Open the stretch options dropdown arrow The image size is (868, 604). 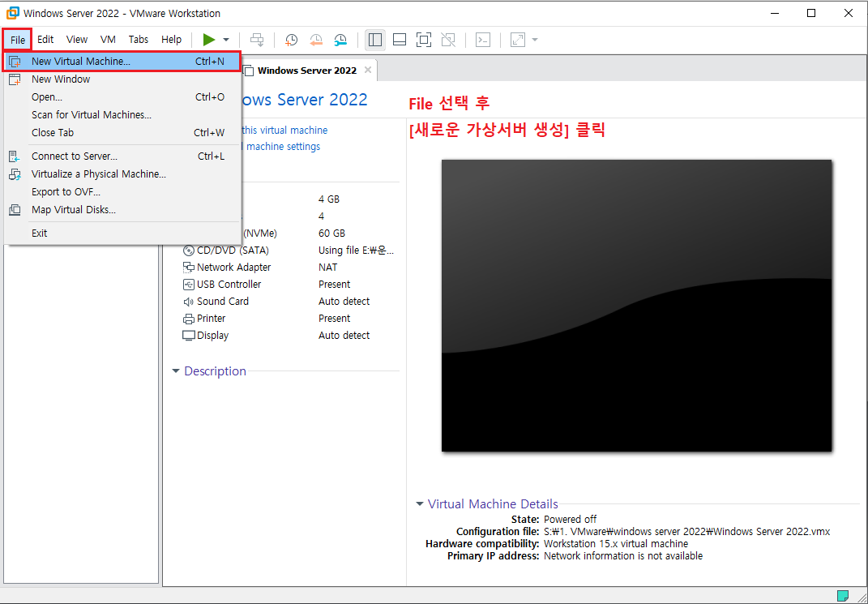point(535,40)
